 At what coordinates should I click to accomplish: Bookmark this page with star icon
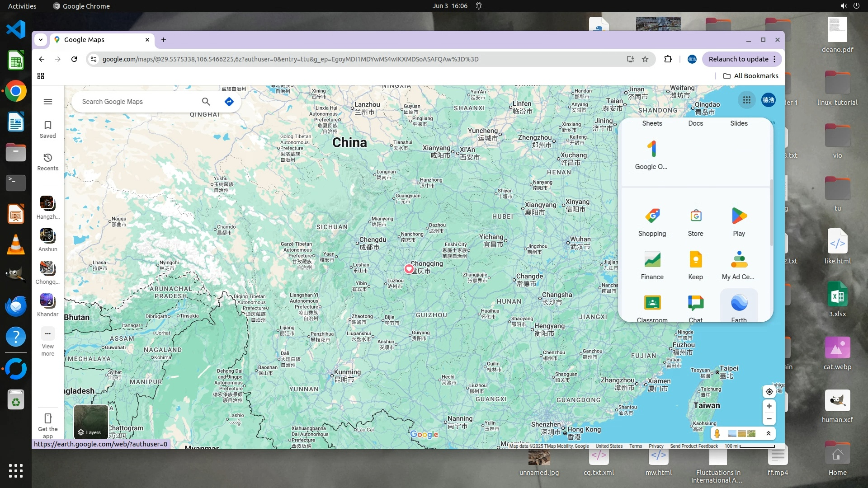[645, 59]
